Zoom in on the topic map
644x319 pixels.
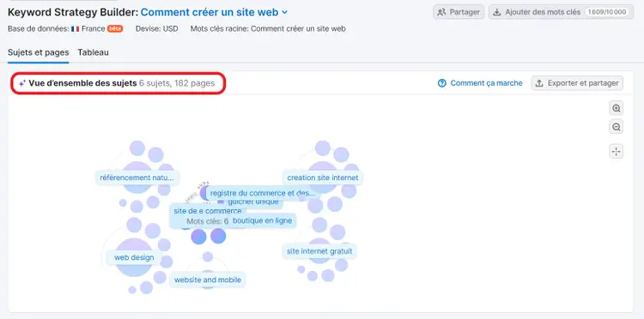616,108
